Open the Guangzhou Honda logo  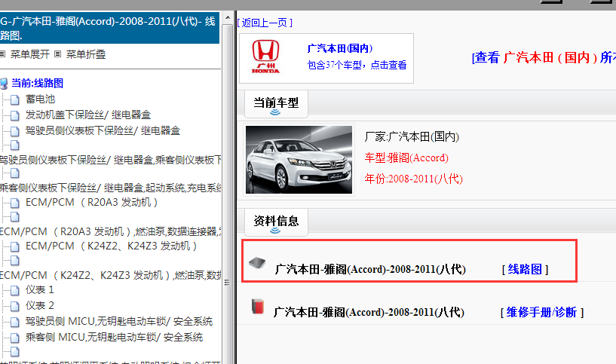click(265, 57)
